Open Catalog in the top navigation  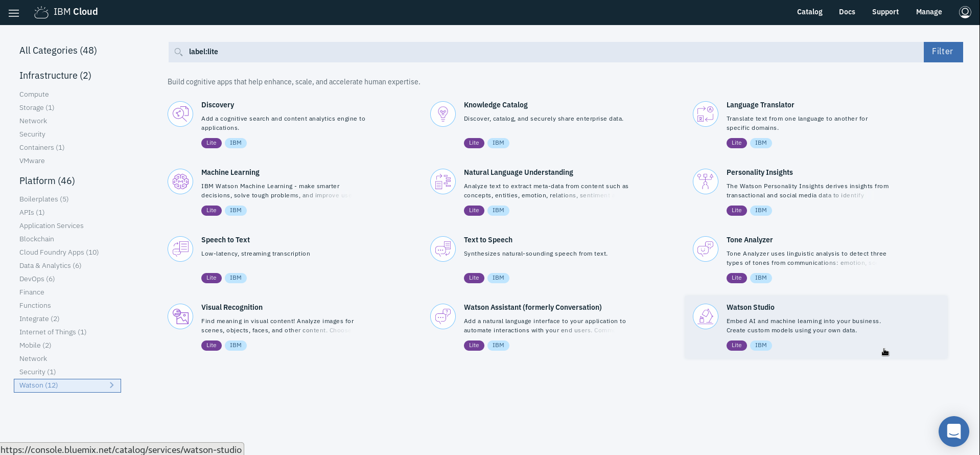pyautogui.click(x=810, y=12)
